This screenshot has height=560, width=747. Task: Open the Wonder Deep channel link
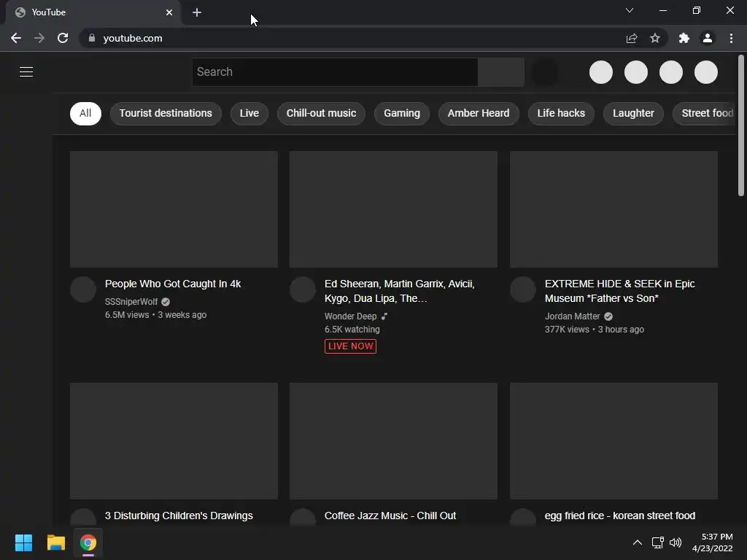[350, 316]
